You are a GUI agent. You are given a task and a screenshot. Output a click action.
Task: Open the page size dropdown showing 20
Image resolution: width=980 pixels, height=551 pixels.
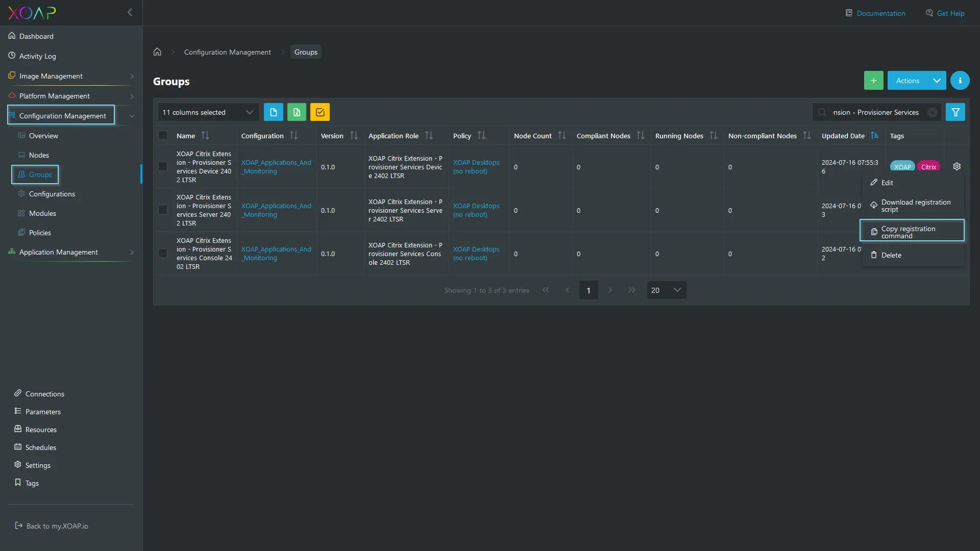(x=667, y=290)
